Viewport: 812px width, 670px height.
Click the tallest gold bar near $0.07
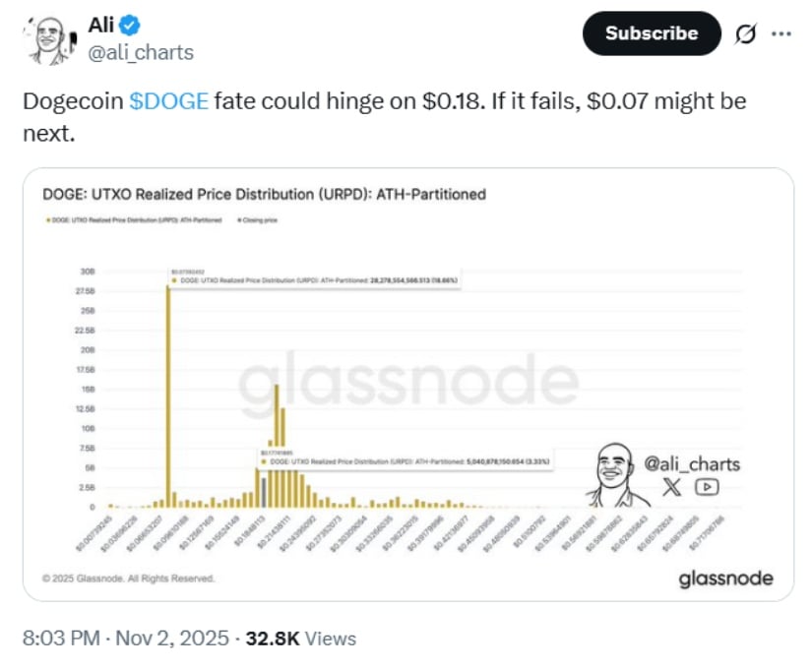tap(168, 394)
